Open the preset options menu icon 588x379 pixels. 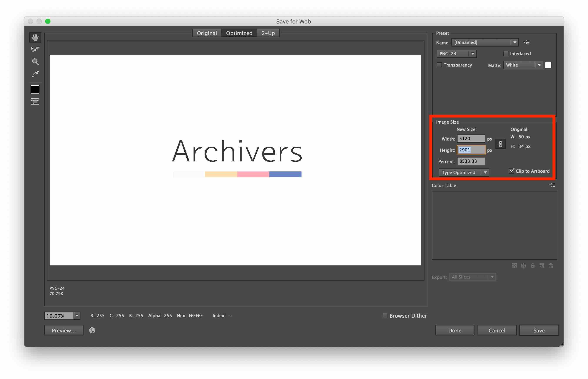pos(526,42)
